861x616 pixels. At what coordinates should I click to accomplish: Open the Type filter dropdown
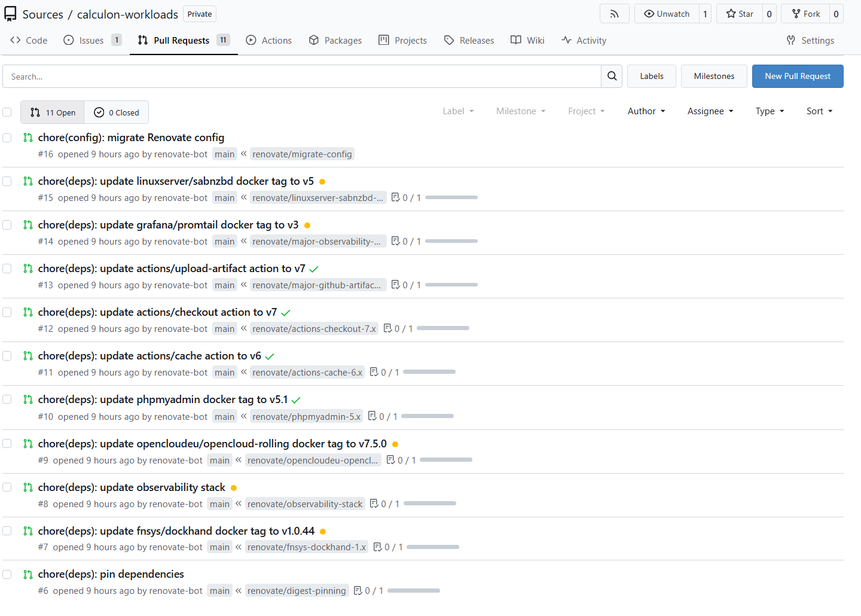770,111
